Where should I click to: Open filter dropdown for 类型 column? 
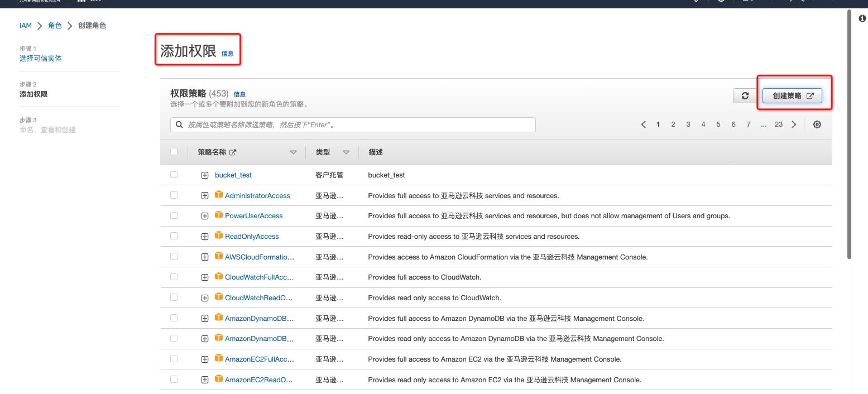coord(346,152)
